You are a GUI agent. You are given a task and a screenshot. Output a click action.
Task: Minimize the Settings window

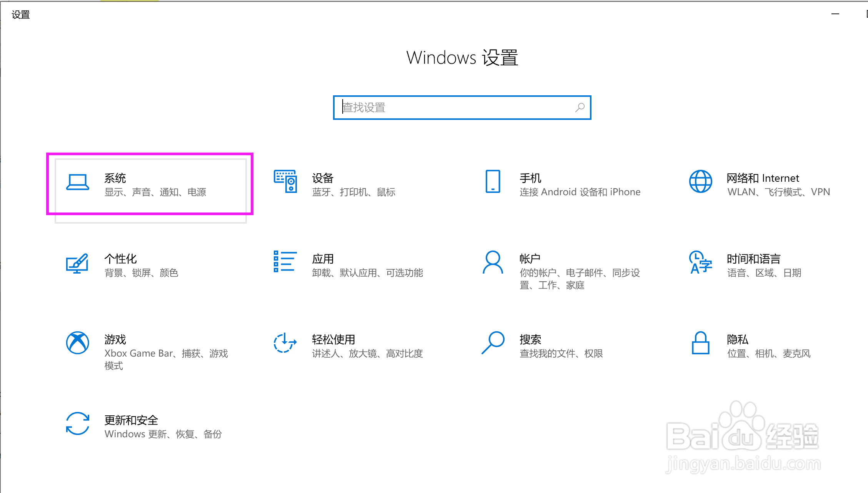[835, 14]
